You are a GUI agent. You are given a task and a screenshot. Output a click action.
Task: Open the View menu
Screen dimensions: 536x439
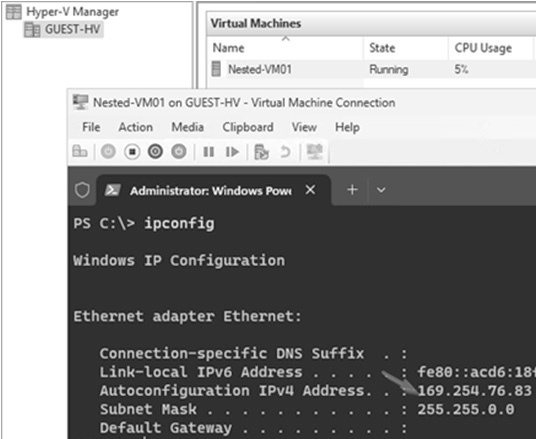coord(304,127)
